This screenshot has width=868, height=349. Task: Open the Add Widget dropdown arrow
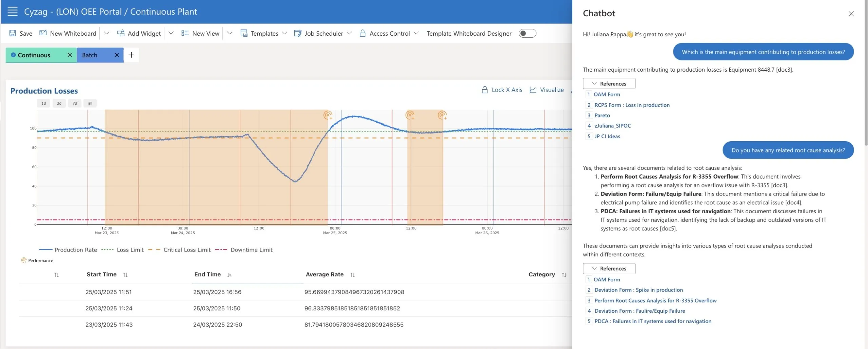(171, 33)
